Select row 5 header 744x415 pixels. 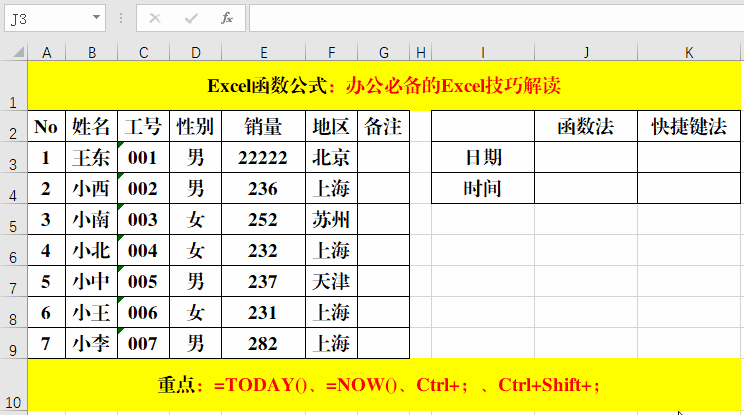[x=13, y=220]
